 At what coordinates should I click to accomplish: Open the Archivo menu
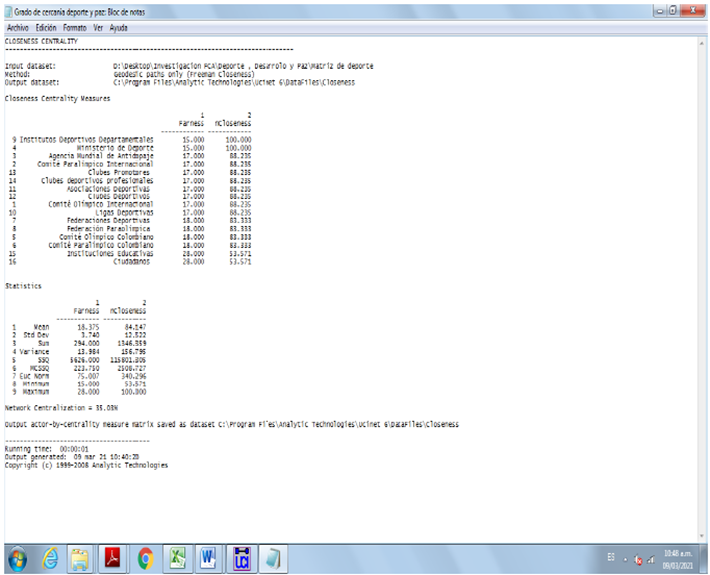[19, 28]
